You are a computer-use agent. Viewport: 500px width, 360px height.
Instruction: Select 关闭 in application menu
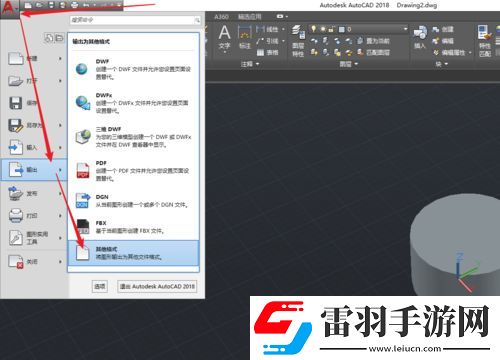[x=33, y=262]
